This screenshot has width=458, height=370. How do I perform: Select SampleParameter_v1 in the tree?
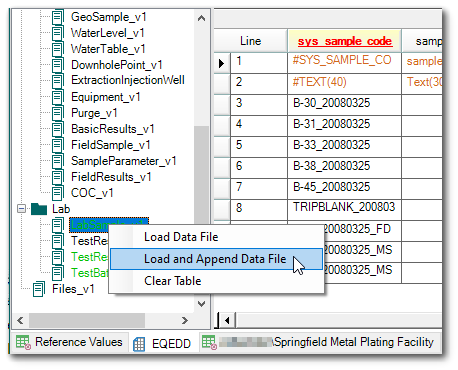click(124, 161)
